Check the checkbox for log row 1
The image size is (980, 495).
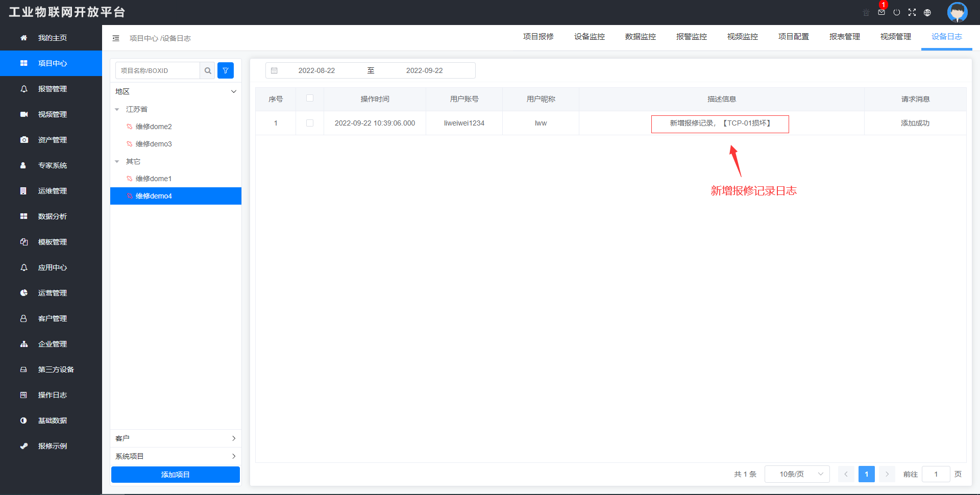310,123
